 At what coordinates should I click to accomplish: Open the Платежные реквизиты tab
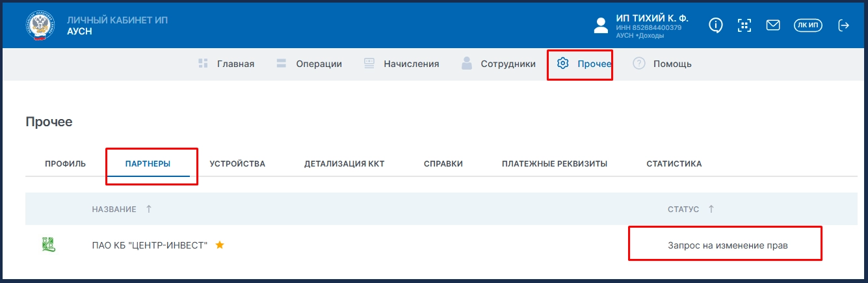[554, 164]
